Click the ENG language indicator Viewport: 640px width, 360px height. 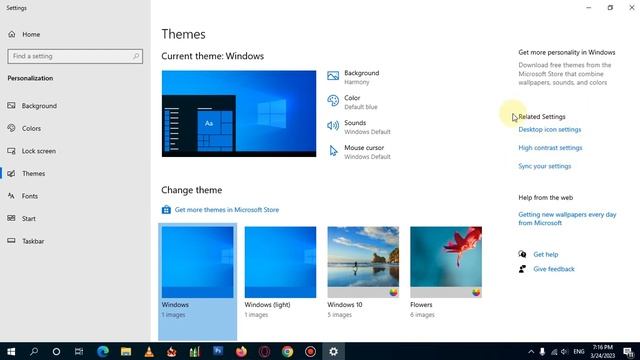coord(579,351)
